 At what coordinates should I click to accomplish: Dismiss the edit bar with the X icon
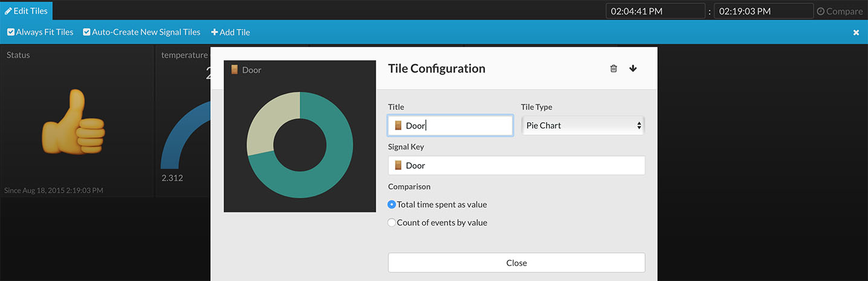click(856, 33)
